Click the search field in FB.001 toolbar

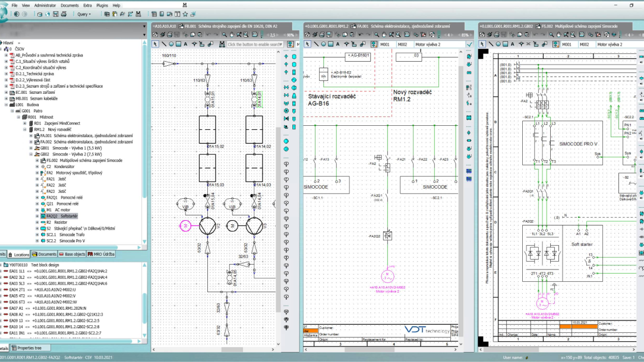click(x=254, y=45)
